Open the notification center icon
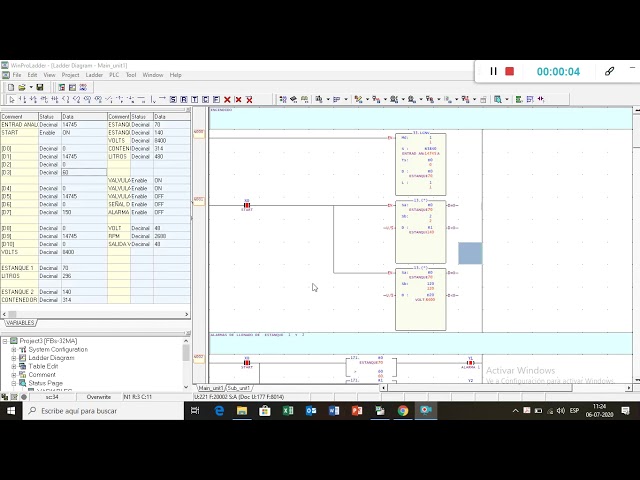The image size is (640, 480). point(625,411)
